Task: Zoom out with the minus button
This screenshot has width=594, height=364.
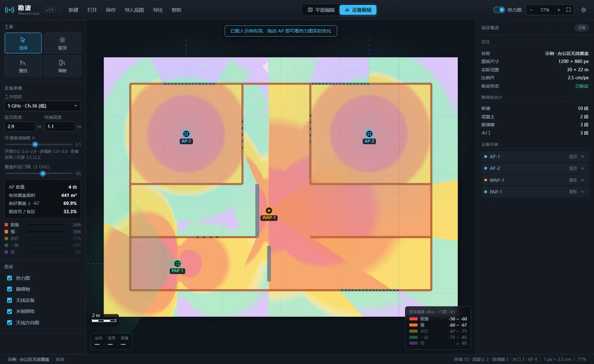Action: [x=531, y=10]
